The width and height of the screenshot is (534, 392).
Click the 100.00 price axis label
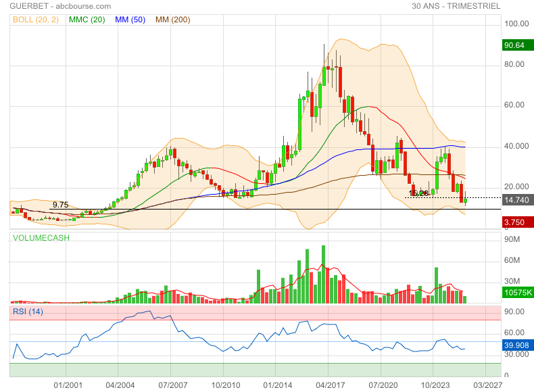(516, 24)
